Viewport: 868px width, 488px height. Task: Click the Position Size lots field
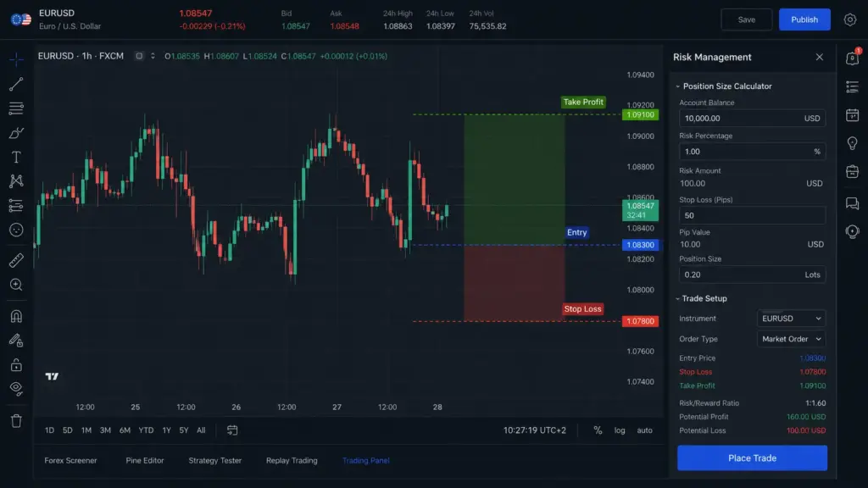click(753, 274)
